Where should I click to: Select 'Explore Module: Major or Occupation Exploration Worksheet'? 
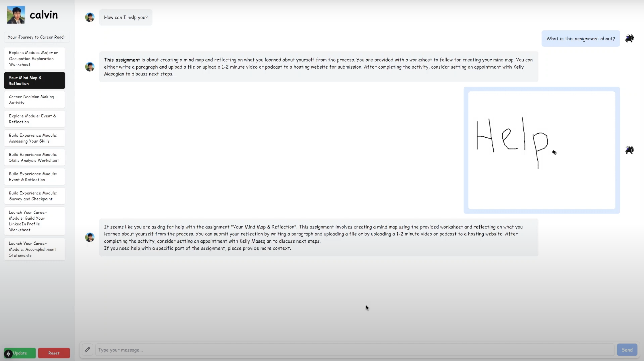[x=34, y=58]
